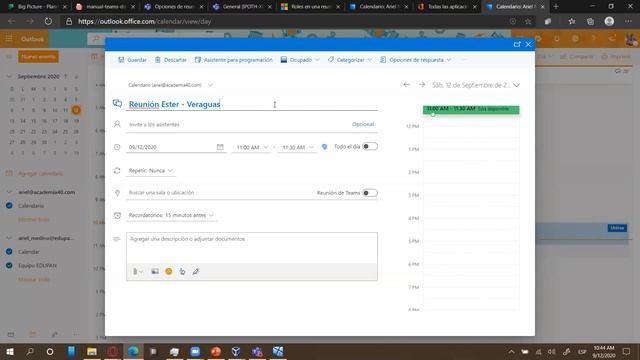The image size is (640, 360).
Task: Open the Outlook app launcher grid
Action: tap(9, 39)
